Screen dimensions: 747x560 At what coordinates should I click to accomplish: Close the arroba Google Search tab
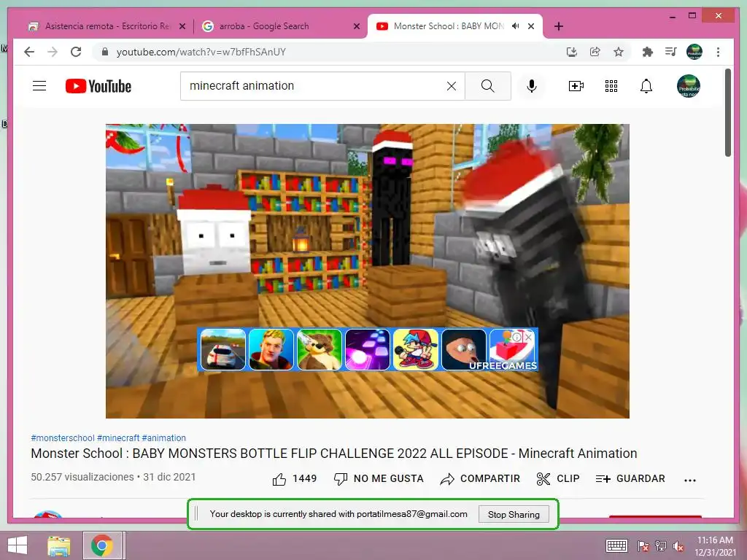(x=356, y=26)
